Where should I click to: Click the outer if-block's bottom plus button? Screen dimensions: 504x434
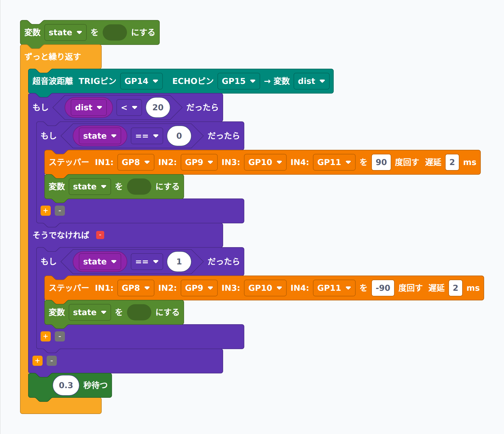[38, 361]
